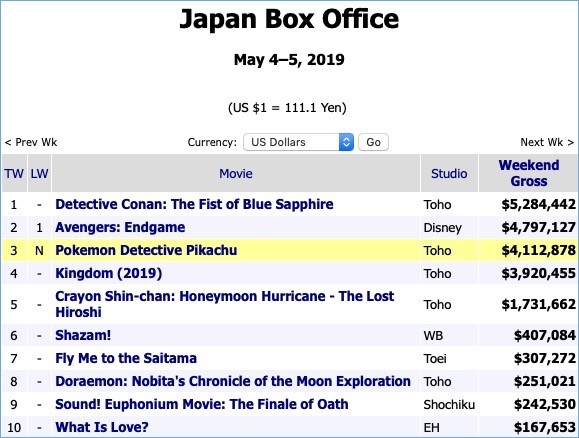Go to the Next Wk page
Image resolution: width=579 pixels, height=438 pixels.
coord(547,142)
